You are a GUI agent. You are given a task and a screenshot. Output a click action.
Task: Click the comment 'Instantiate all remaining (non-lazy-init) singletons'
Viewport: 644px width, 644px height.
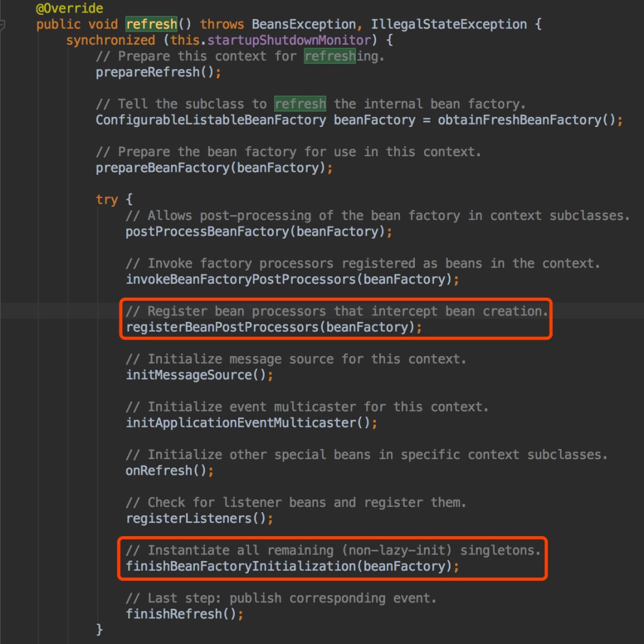click(333, 550)
